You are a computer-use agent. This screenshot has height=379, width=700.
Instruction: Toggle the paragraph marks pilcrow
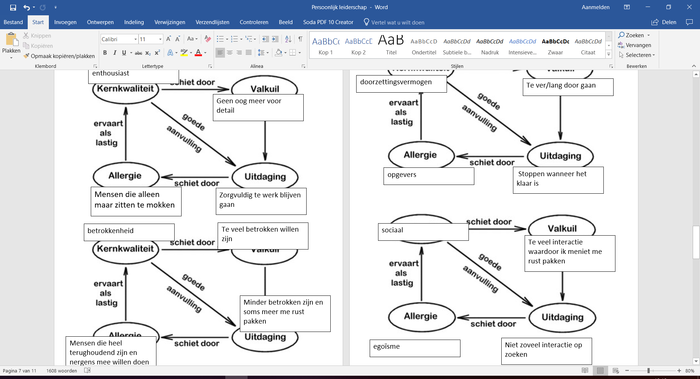300,39
